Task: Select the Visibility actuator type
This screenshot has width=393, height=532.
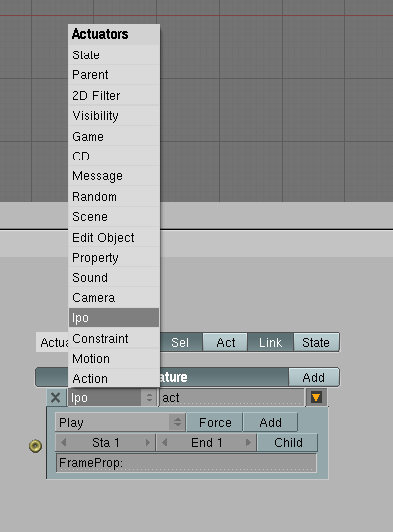Action: coord(114,116)
